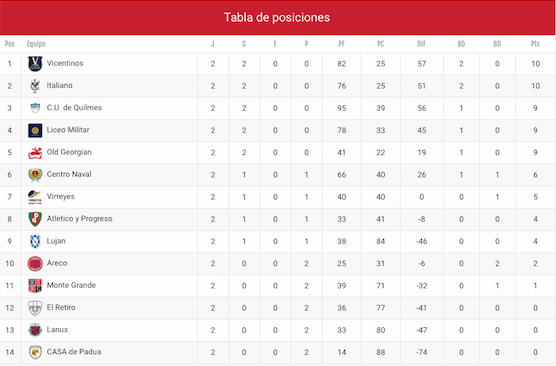
Task: Select the Virreyes club logo
Action: click(35, 197)
